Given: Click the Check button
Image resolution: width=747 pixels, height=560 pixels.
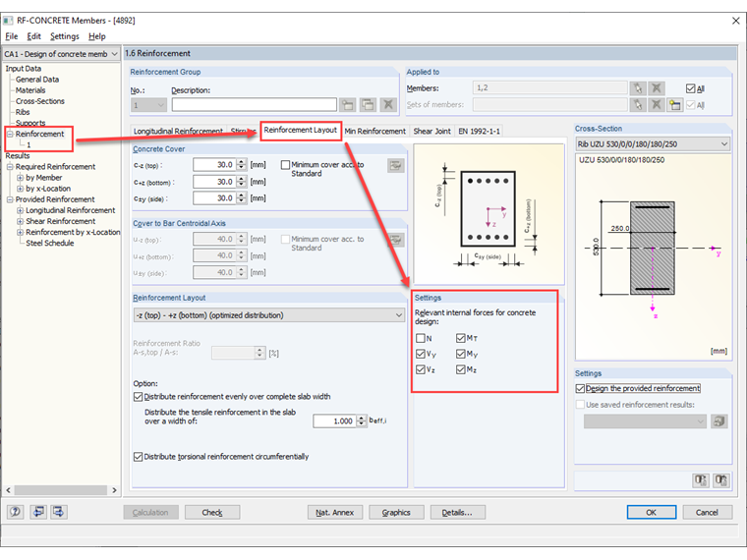Looking at the screenshot, I should tap(212, 513).
